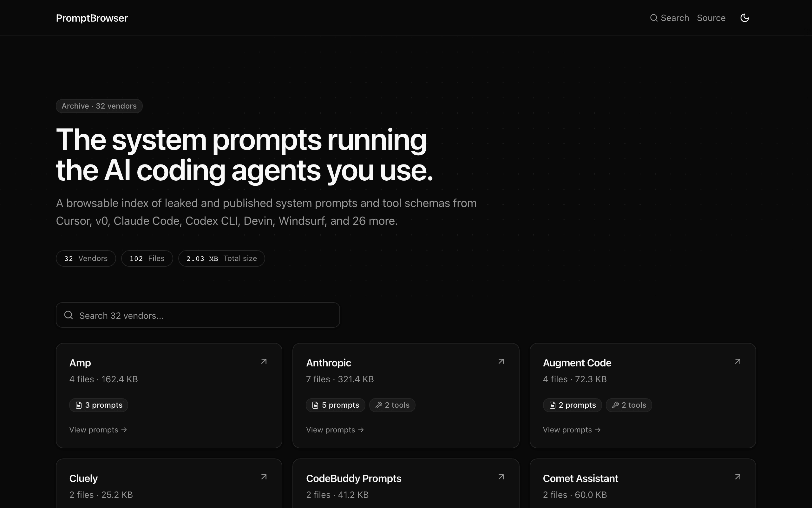Screen dimensions: 812x508
Task: Open Amp card's external arrow icon
Action: click(x=264, y=362)
